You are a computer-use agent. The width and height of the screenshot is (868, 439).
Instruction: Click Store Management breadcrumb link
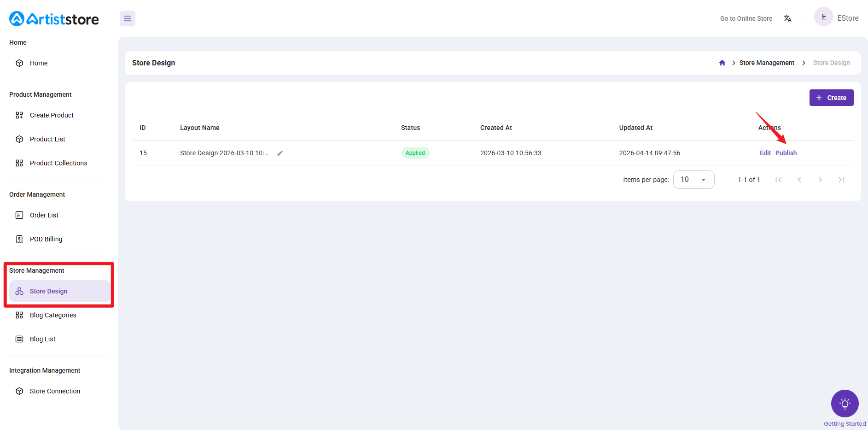coord(767,63)
